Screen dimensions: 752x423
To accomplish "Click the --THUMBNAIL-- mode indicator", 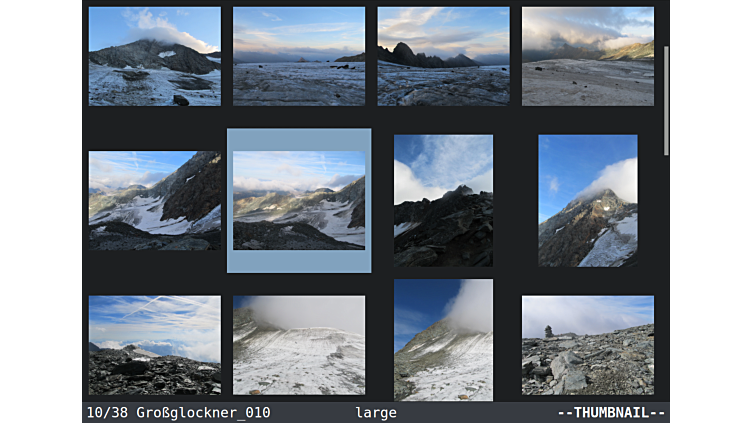I will point(610,413).
